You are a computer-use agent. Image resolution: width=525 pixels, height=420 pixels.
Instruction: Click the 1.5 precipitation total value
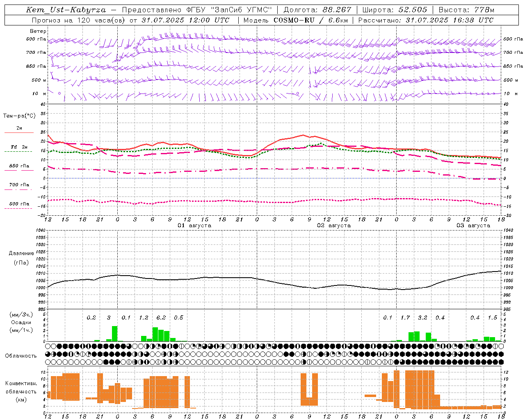pyautogui.click(x=492, y=318)
